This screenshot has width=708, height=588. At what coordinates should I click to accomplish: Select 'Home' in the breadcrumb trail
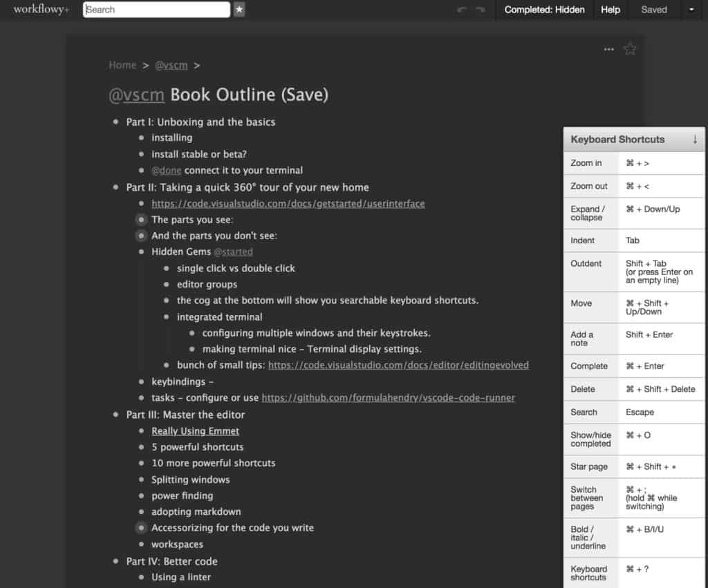pyautogui.click(x=122, y=64)
